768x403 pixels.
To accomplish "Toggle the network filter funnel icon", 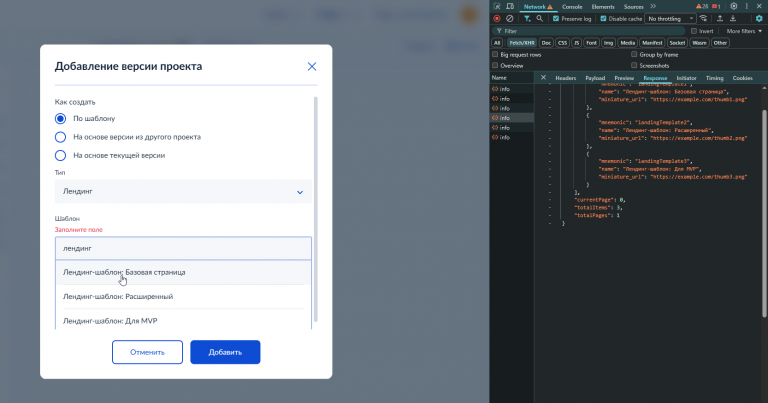I will click(x=527, y=19).
